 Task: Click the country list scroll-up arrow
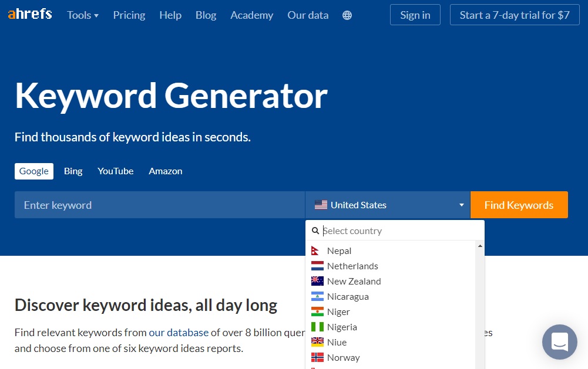coord(480,246)
